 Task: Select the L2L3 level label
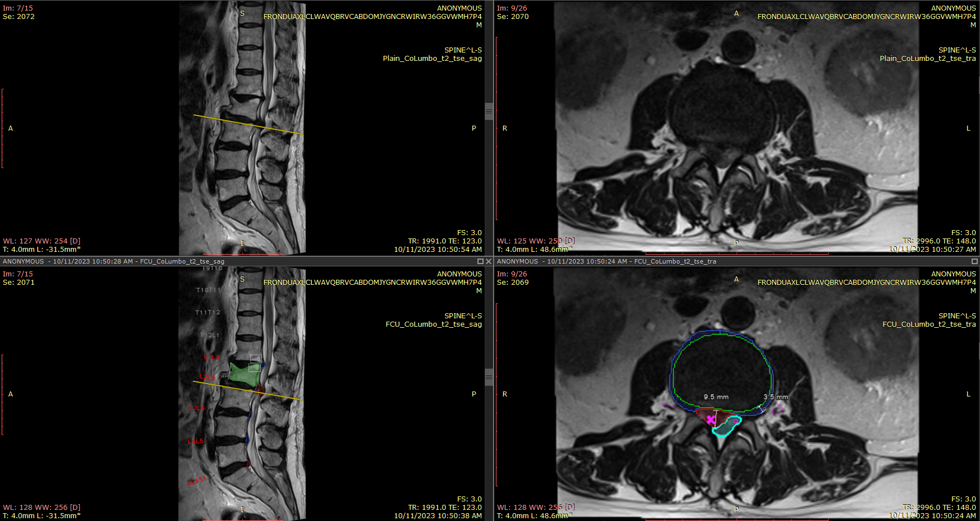(207, 378)
